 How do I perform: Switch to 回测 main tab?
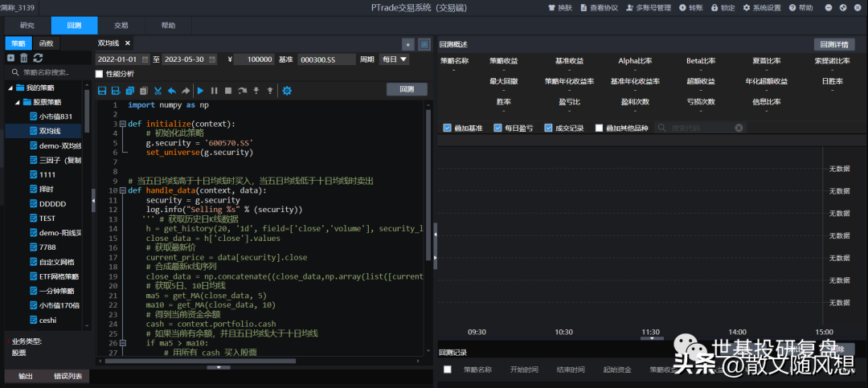tap(74, 26)
